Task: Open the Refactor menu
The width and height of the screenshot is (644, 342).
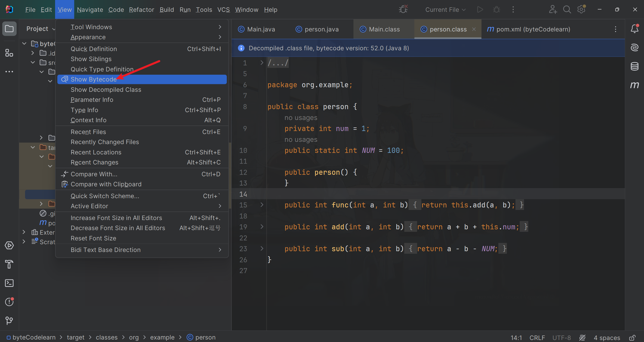Action: pos(141,10)
